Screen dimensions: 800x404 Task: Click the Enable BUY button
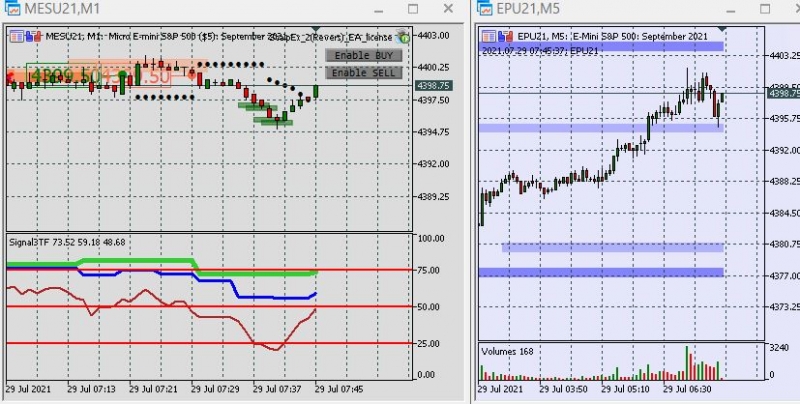364,55
